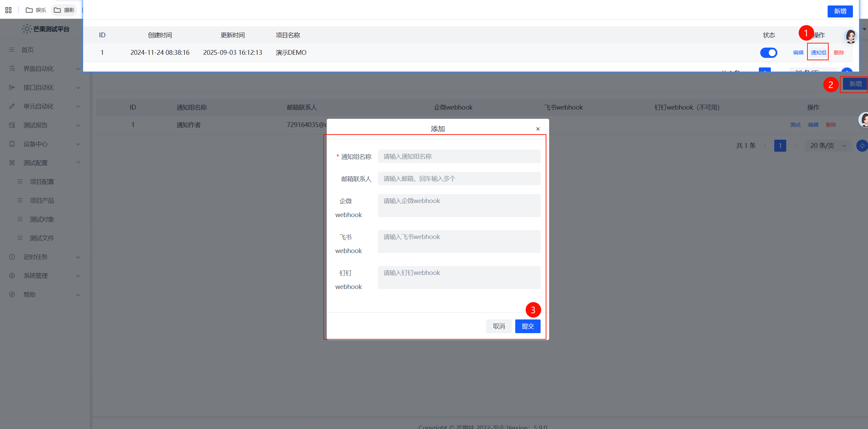Click the 通知组 link for 演示DEMO
Screen dimensions: 868x429
[x=818, y=52]
